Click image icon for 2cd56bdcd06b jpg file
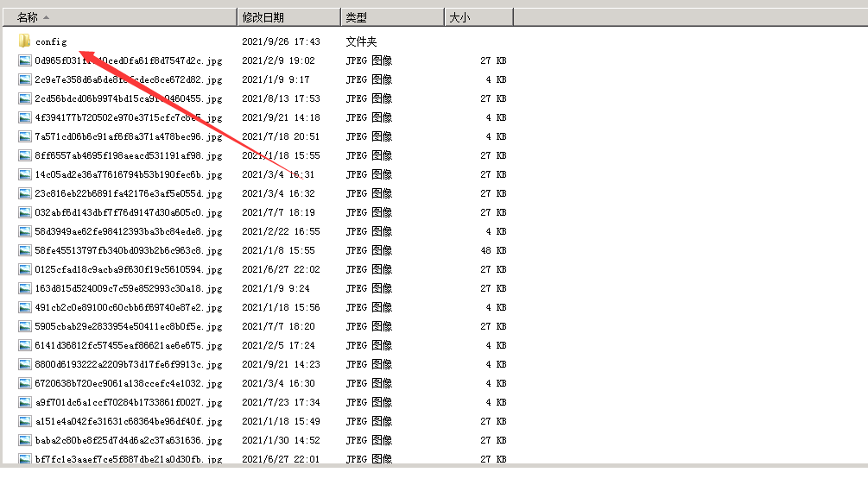 [25, 98]
